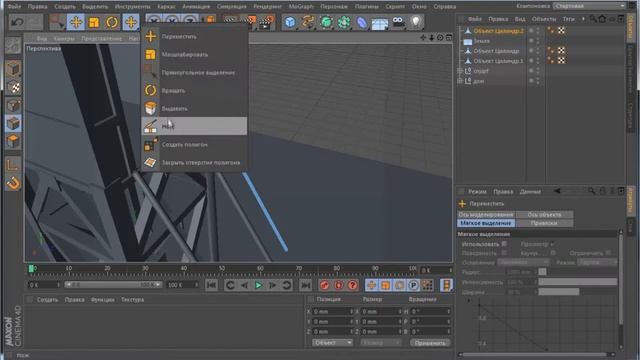
Task: Click the Make Editable icon in left sidebar
Action: click(x=13, y=46)
